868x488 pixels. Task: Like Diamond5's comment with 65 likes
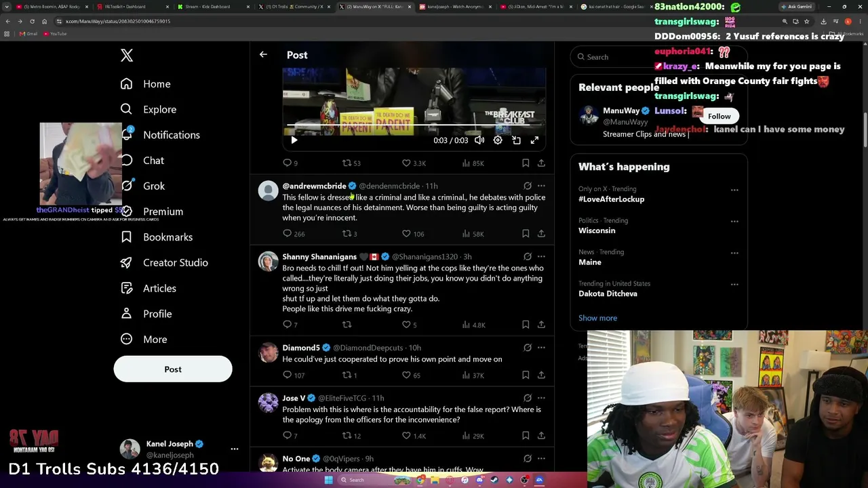[x=411, y=375]
